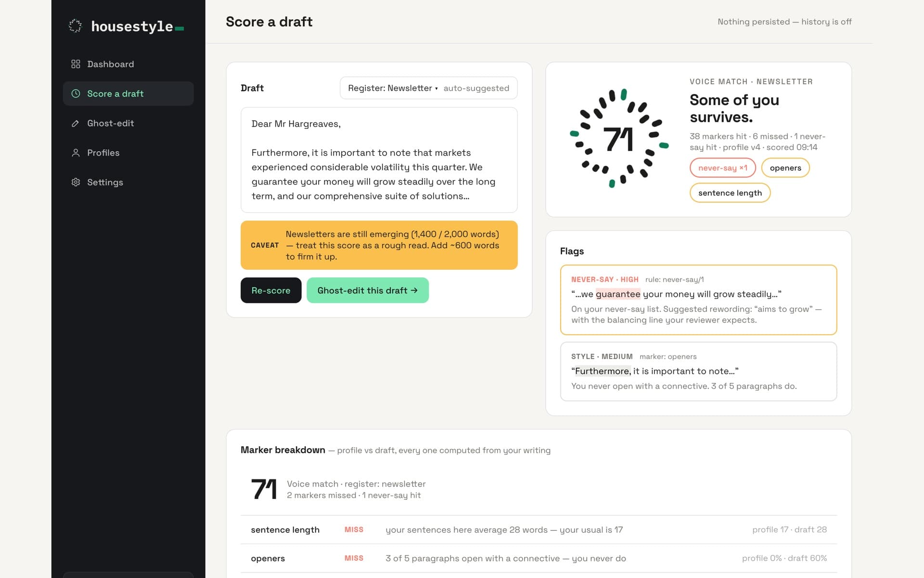Click the Settings gear icon
Image resolution: width=924 pixels, height=578 pixels.
pos(76,182)
